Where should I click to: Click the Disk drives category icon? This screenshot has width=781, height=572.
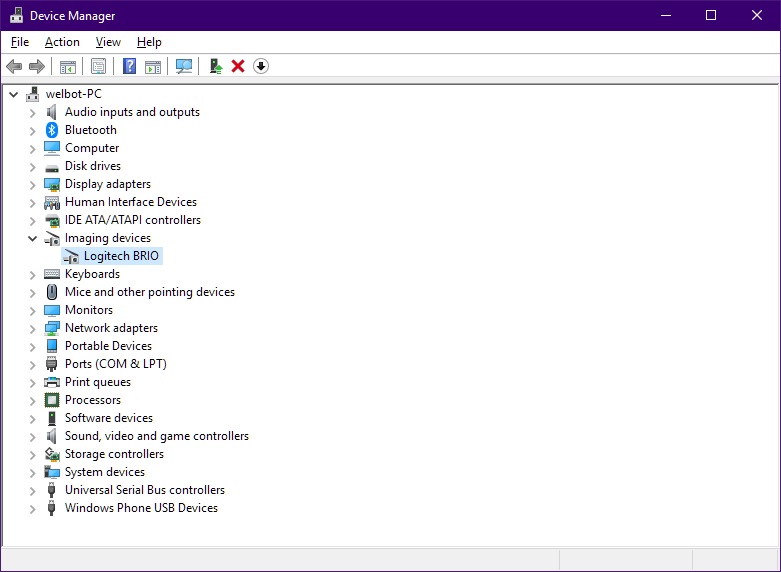click(52, 168)
